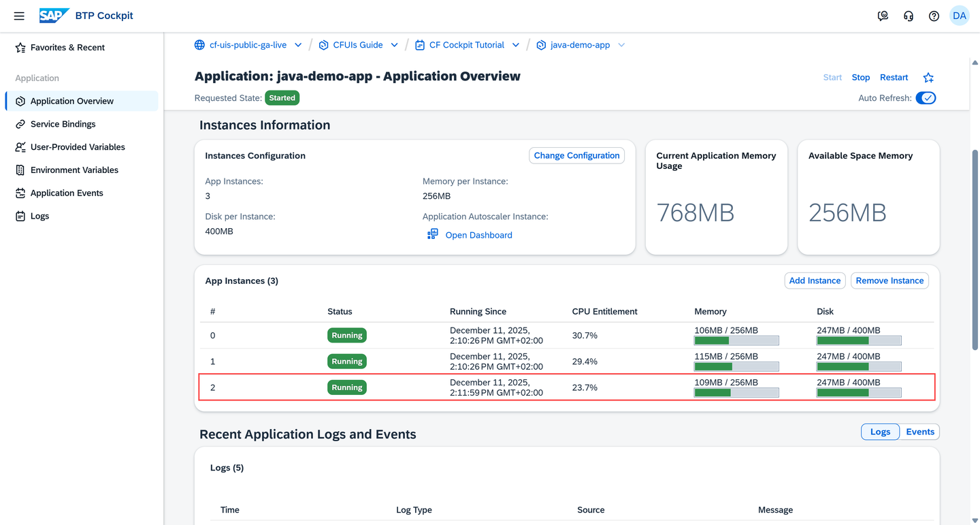Viewport: 980px width, 525px height.
Task: Click the Started requested state badge
Action: tap(282, 98)
